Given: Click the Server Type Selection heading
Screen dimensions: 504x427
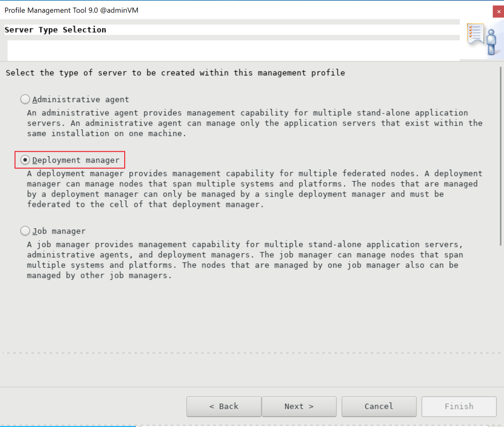Looking at the screenshot, I should pyautogui.click(x=55, y=29).
